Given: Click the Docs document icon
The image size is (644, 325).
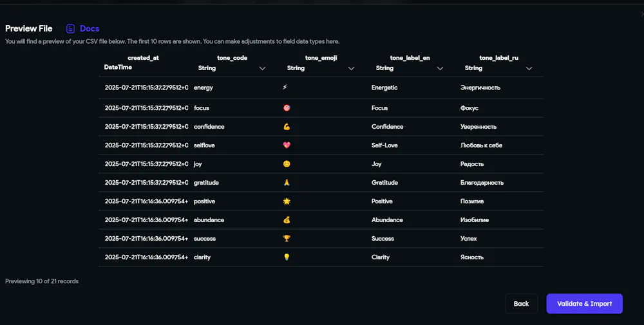Looking at the screenshot, I should pyautogui.click(x=71, y=29).
